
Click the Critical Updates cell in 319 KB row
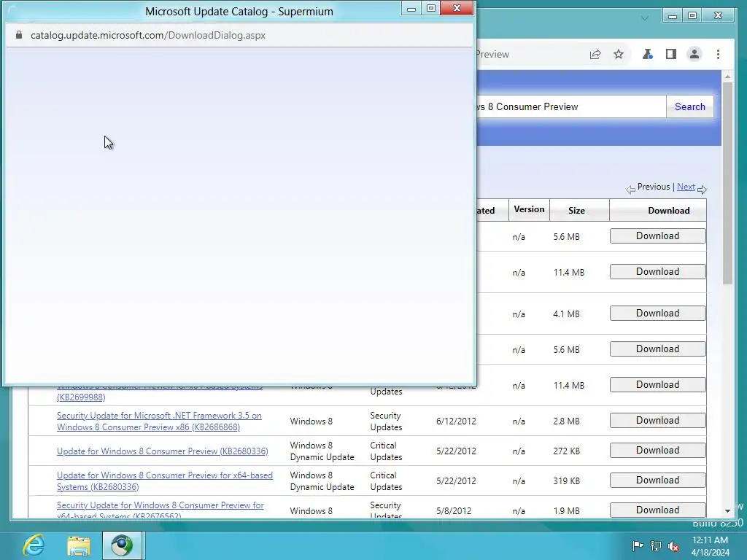pyautogui.click(x=386, y=481)
